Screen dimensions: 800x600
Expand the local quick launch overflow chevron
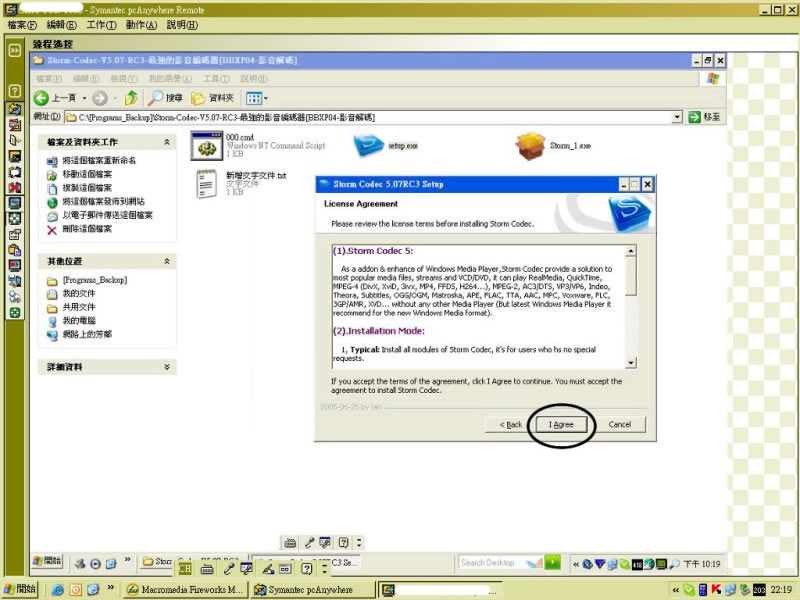tap(111, 587)
